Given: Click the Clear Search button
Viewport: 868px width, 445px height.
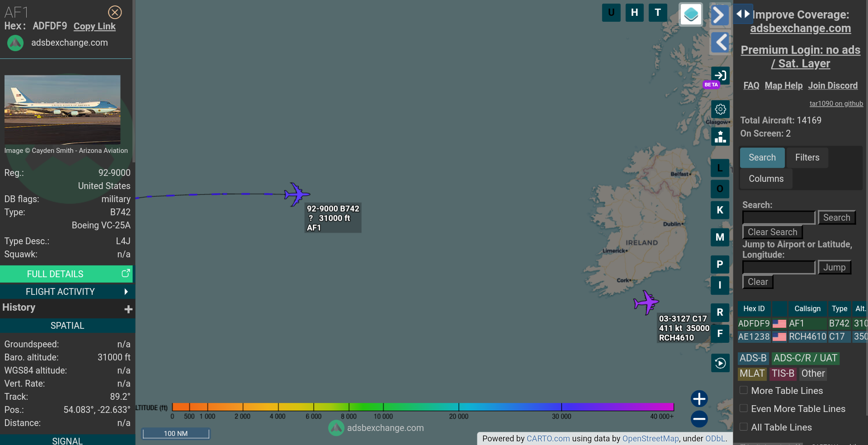Looking at the screenshot, I should click(773, 232).
